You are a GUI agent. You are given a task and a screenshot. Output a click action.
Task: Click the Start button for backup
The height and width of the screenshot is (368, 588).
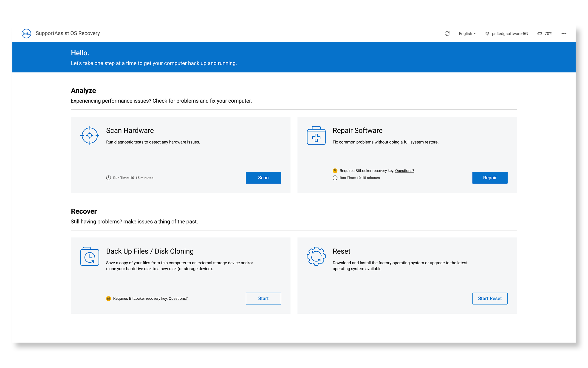tap(263, 298)
